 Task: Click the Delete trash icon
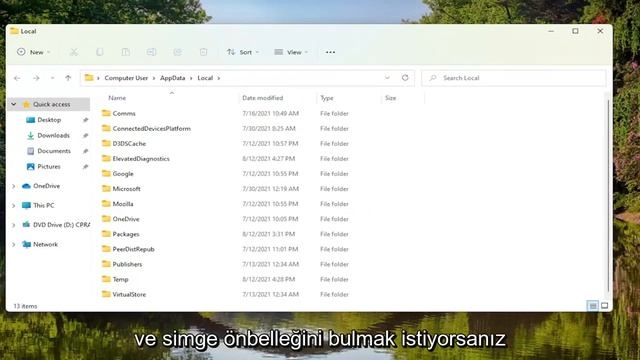[x=203, y=52]
